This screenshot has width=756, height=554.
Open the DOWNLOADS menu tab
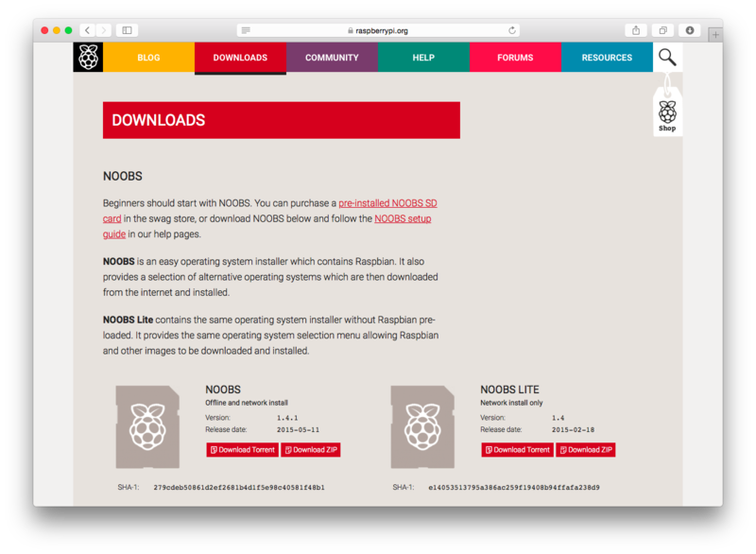click(240, 58)
